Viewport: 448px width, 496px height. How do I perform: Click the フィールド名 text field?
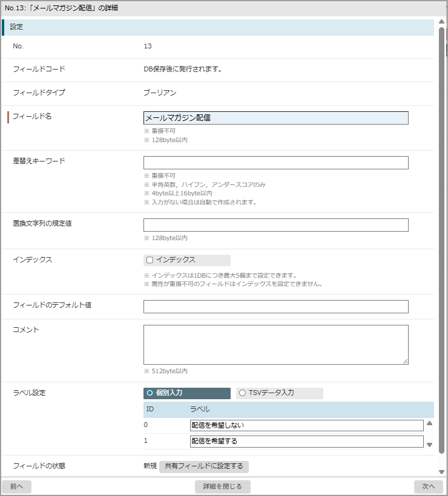tap(275, 118)
